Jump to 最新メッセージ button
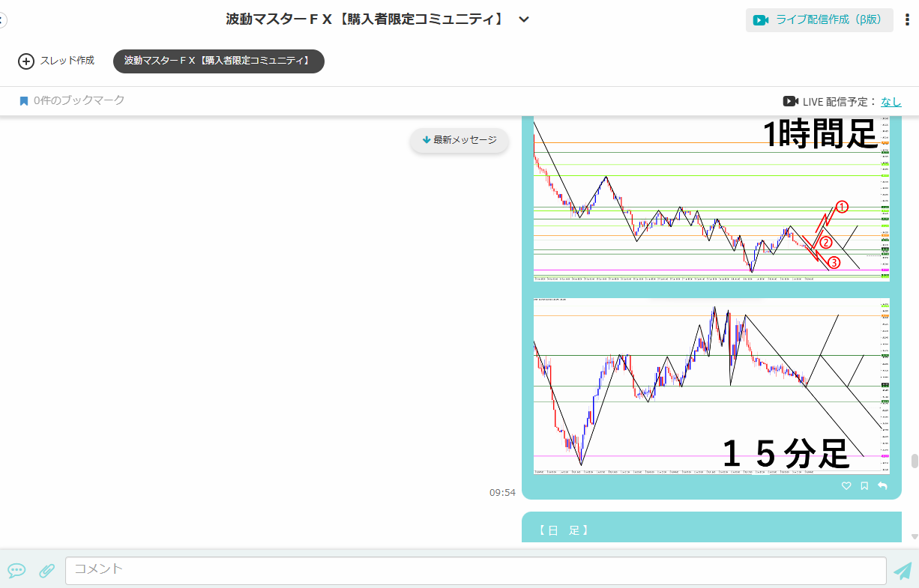Viewport: 919px width, 588px height. tap(459, 140)
